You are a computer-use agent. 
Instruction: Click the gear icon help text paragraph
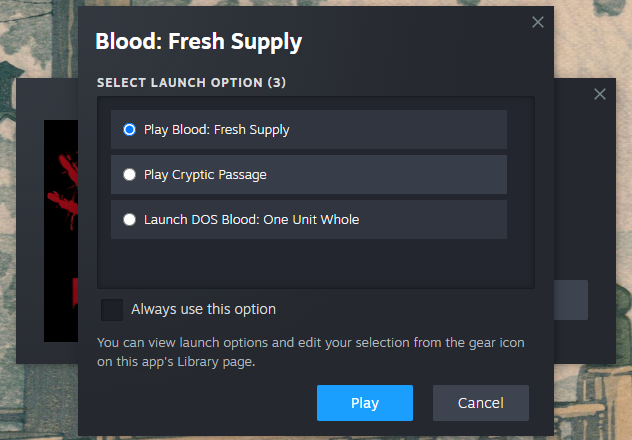[x=310, y=352]
